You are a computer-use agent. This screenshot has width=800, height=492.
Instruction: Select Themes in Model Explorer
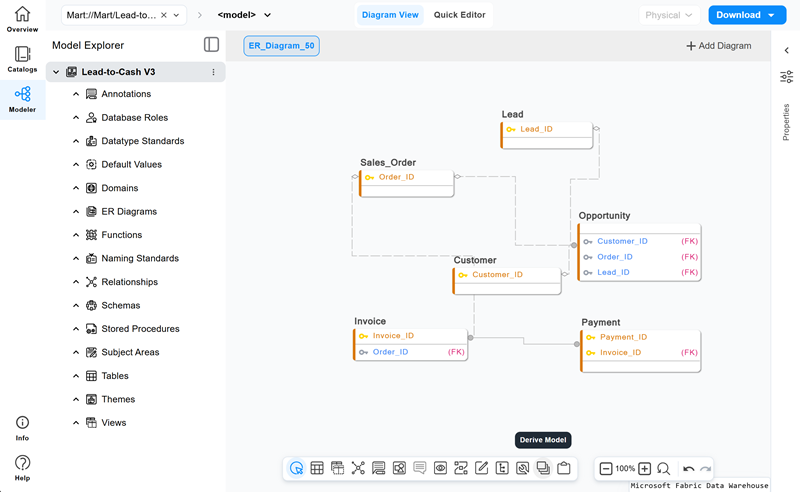click(118, 399)
